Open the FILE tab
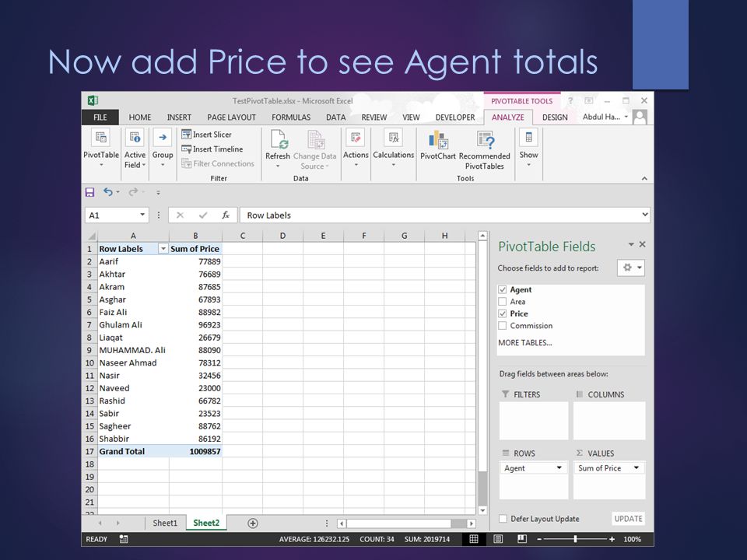The image size is (747, 560). pos(100,117)
